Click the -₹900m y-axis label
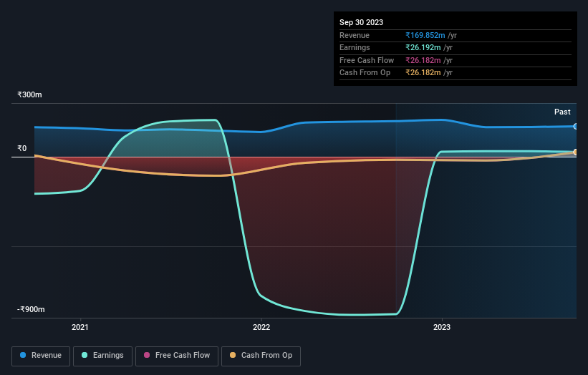The image size is (588, 375). pyautogui.click(x=31, y=309)
